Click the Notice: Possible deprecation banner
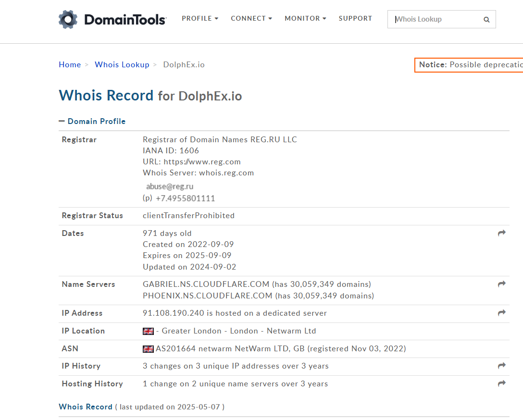Screen dimensions: 523x420 click(x=469, y=65)
